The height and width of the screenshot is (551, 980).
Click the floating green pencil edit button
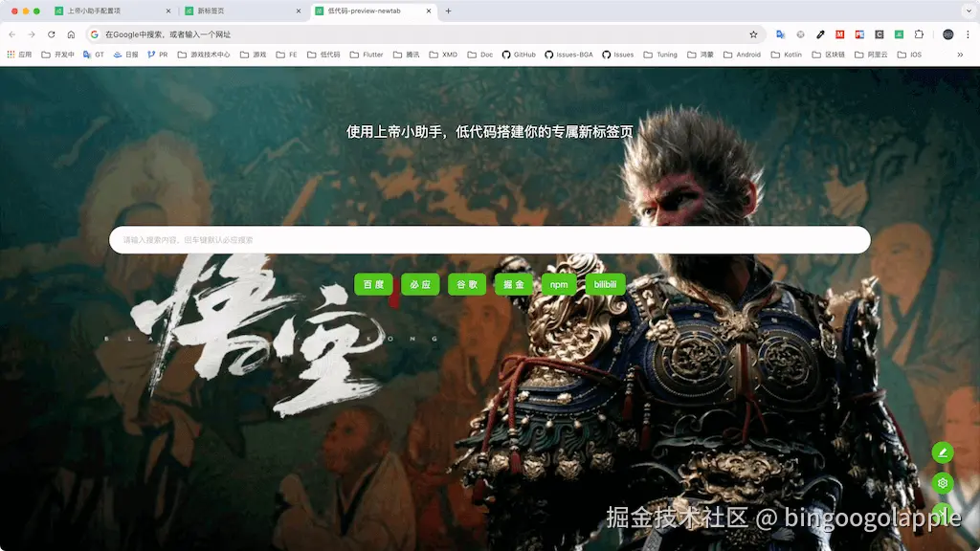pos(943,452)
